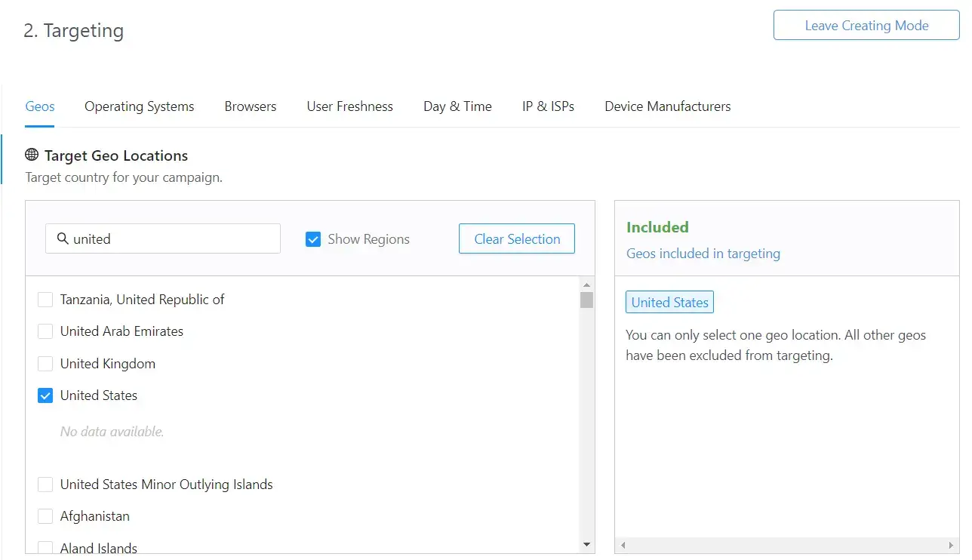
Task: Click 'You can only select one geo location' note
Action: click(776, 345)
